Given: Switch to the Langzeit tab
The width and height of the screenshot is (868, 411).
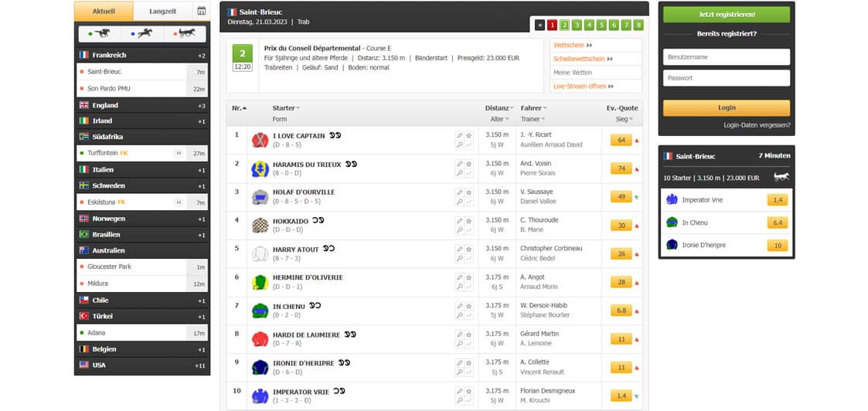Looking at the screenshot, I should (162, 12).
